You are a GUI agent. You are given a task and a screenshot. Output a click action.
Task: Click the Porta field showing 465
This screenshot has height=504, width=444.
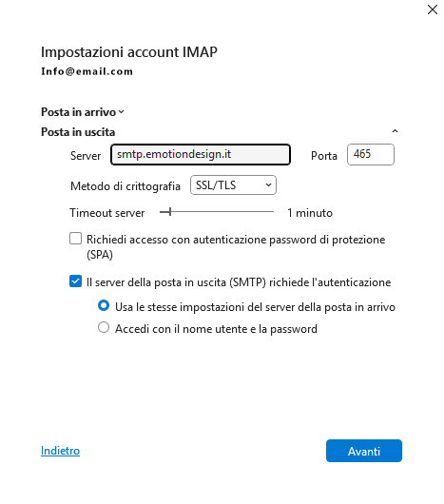tap(371, 155)
